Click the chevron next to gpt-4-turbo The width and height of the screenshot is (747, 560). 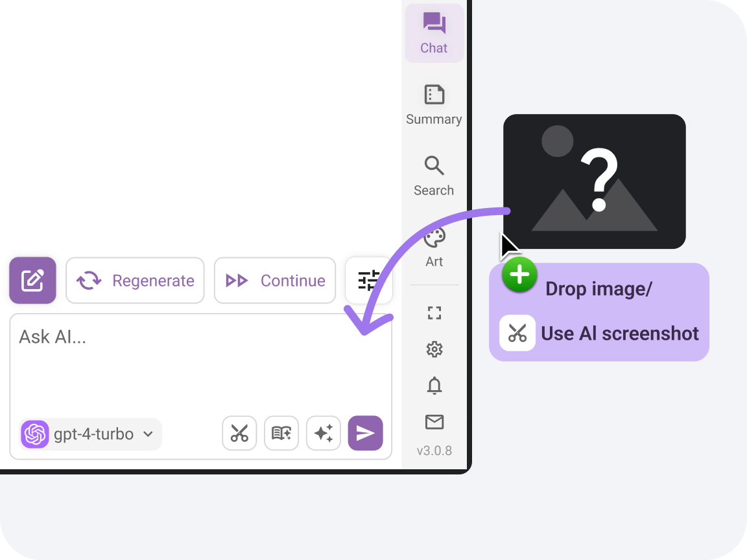148,434
